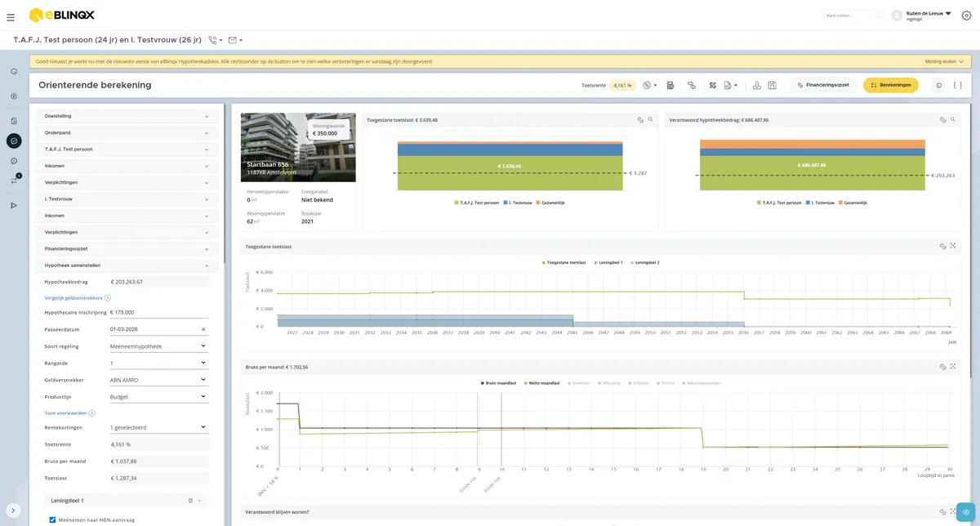Screen dimensions: 980x526
Task: Open the sync icon with badge in sidebar
Action: click(14, 181)
